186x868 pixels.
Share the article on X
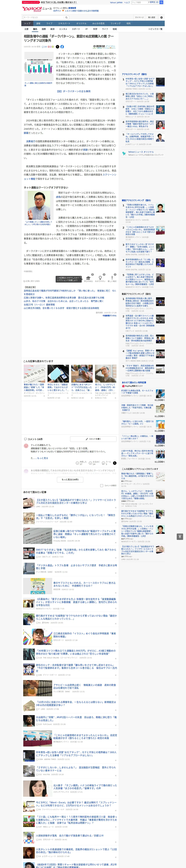57,47
